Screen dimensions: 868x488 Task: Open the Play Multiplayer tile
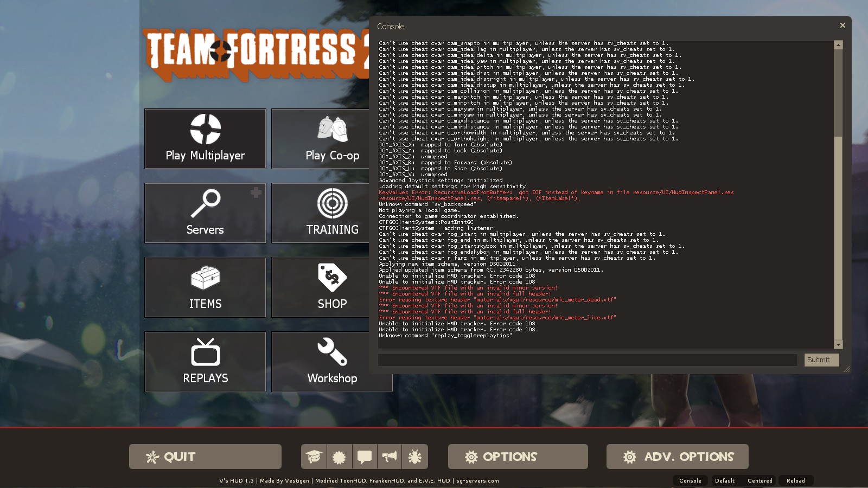point(205,139)
